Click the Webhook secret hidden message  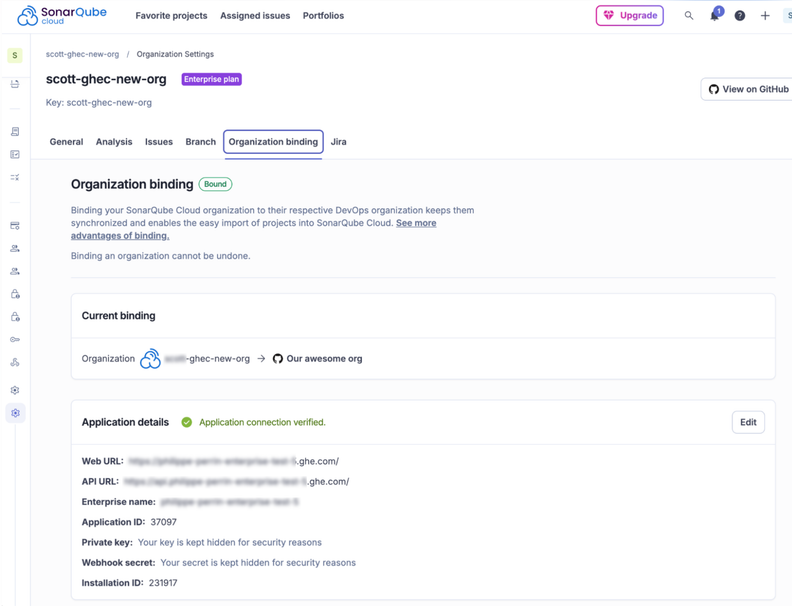258,563
